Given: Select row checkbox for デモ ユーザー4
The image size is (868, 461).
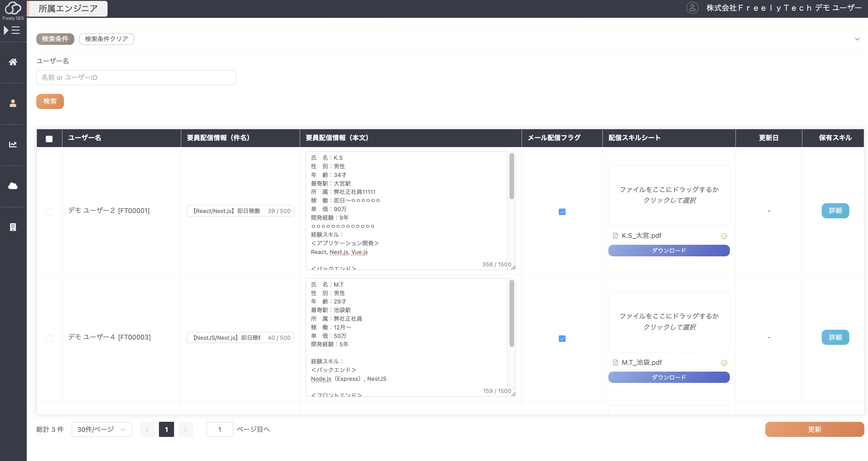Looking at the screenshot, I should tap(49, 338).
